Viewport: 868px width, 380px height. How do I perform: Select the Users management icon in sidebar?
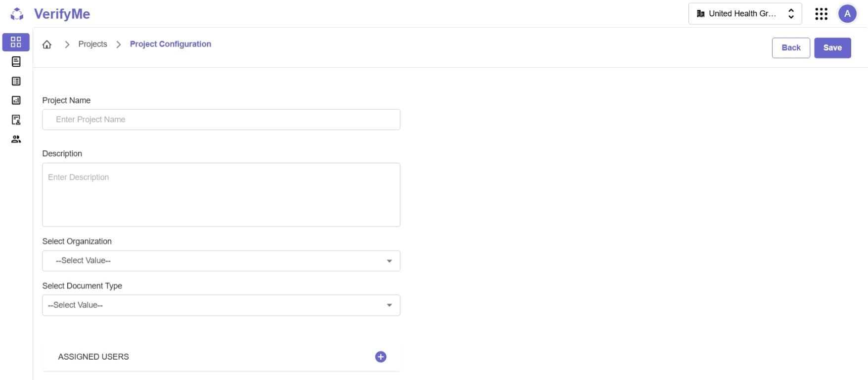pyautogui.click(x=15, y=139)
